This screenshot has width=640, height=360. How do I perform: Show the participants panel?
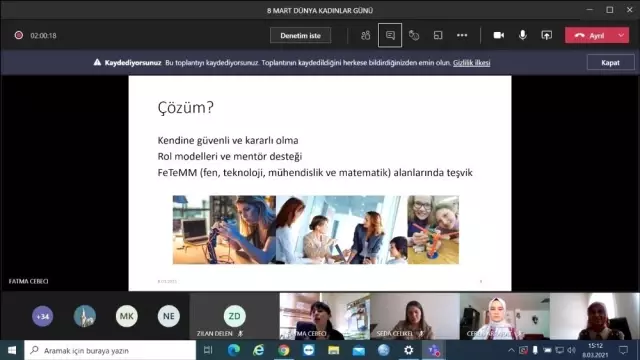(365, 36)
